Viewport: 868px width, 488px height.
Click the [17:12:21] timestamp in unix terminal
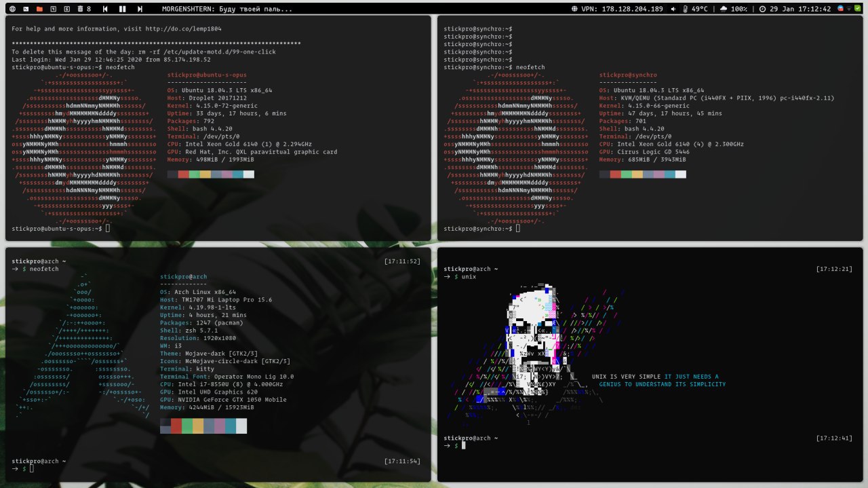(x=835, y=269)
